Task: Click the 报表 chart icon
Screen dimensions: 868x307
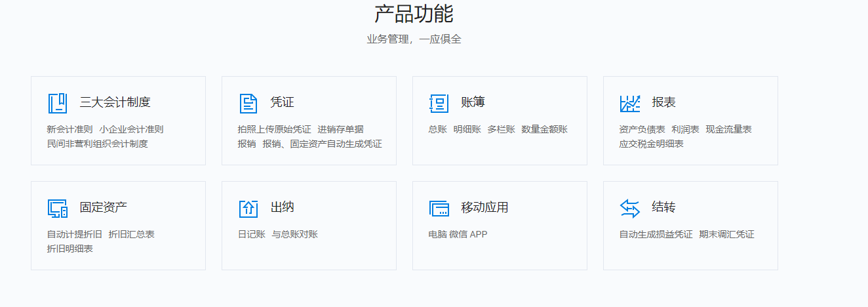Action: pyautogui.click(x=630, y=103)
